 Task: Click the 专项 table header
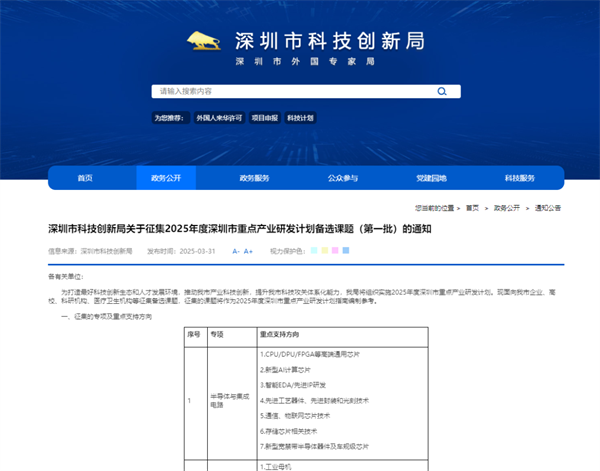(217, 334)
